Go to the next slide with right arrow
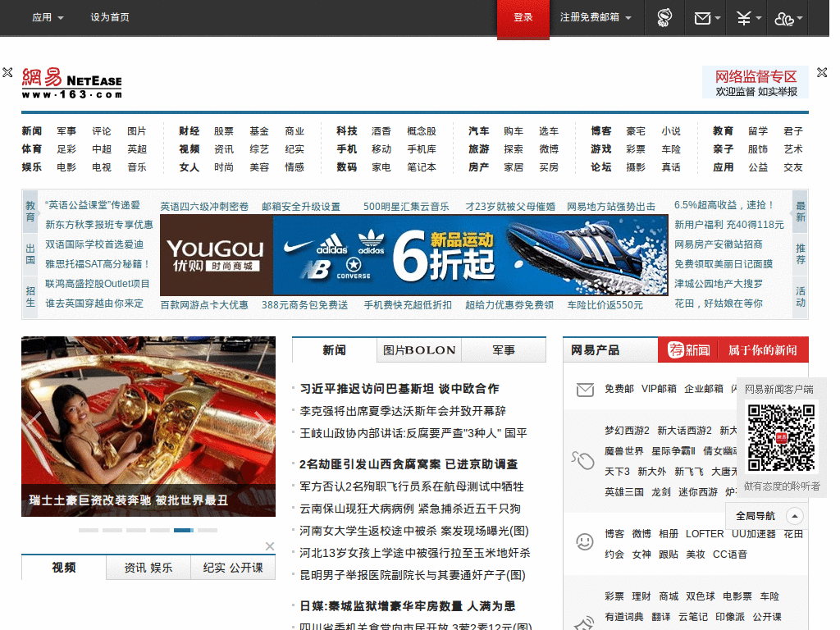The image size is (840, 630). point(262,426)
